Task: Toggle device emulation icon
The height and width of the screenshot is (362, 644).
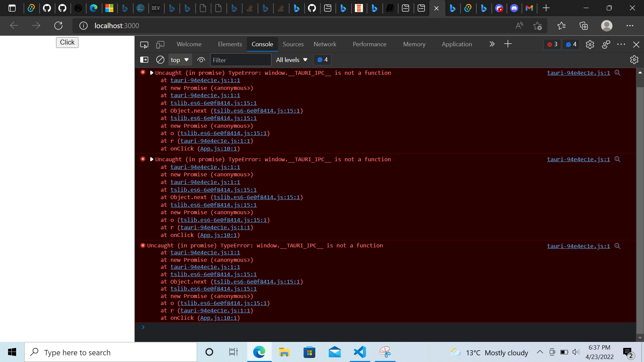Action: click(160, 45)
